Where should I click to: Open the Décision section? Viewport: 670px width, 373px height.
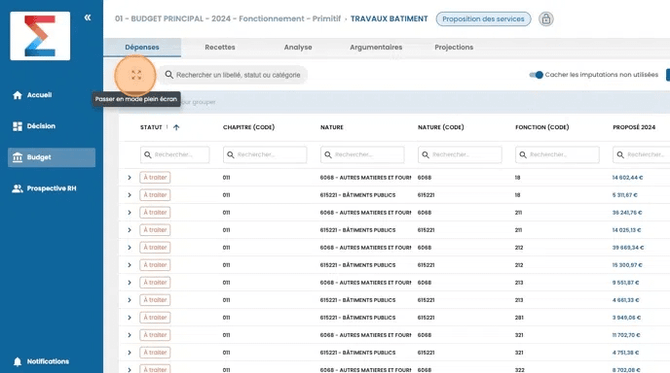(34, 126)
